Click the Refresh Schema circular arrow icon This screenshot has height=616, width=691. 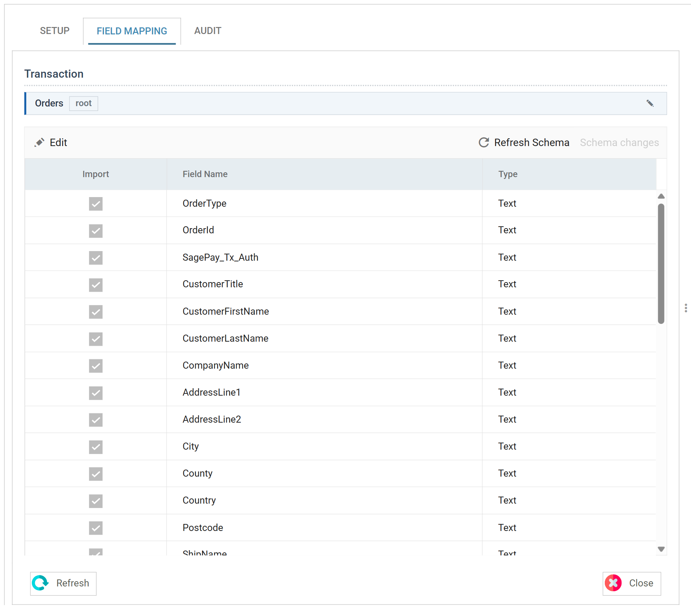(484, 142)
